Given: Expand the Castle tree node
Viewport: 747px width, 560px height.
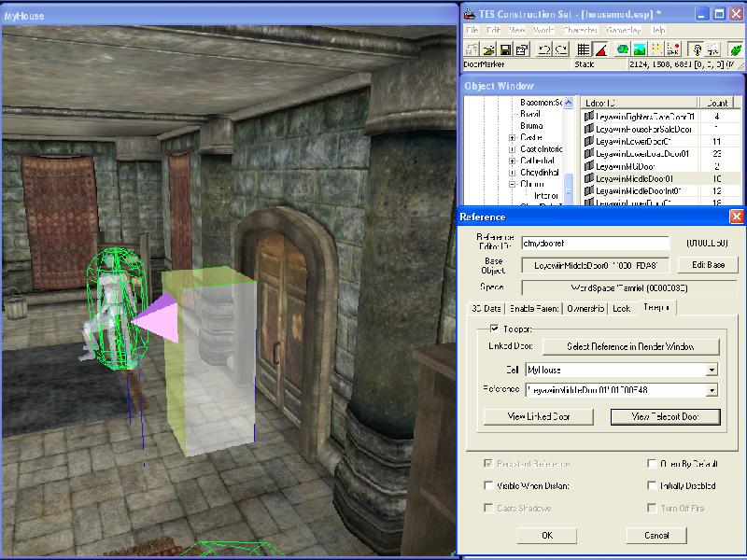Looking at the screenshot, I should pyautogui.click(x=512, y=137).
